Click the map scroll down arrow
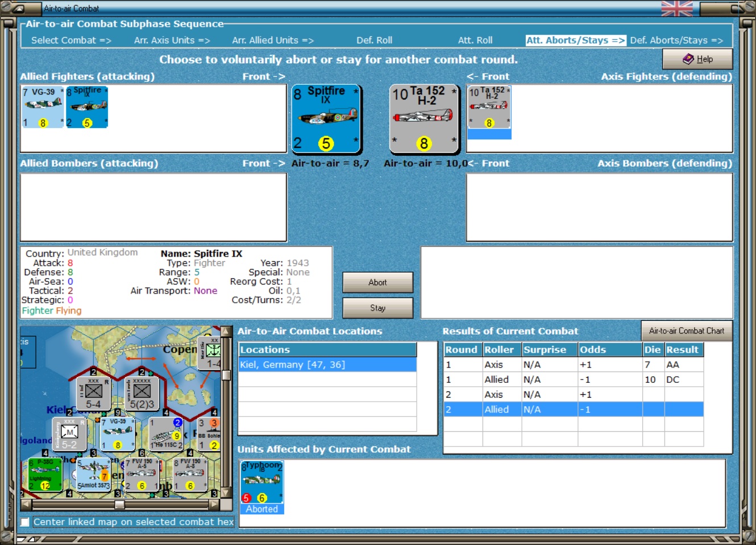The height and width of the screenshot is (545, 756). coord(226,493)
